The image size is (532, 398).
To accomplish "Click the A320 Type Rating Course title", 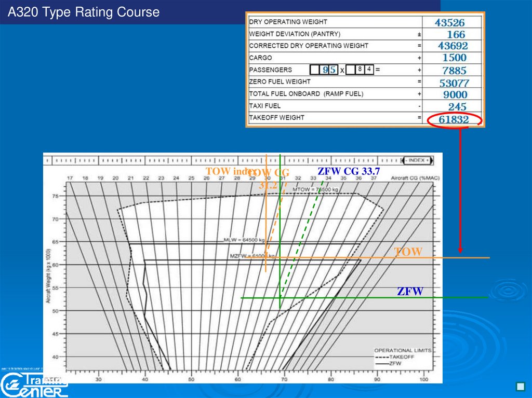I will click(84, 12).
